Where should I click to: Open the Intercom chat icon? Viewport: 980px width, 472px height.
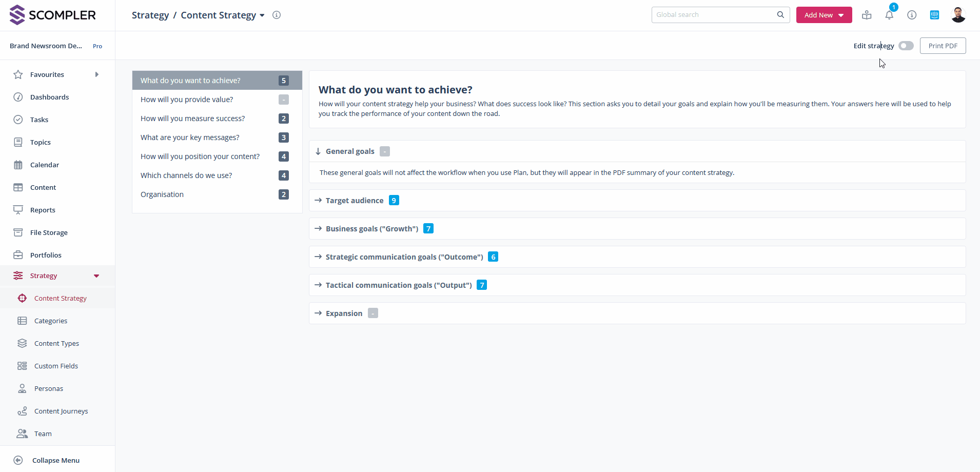tap(934, 15)
